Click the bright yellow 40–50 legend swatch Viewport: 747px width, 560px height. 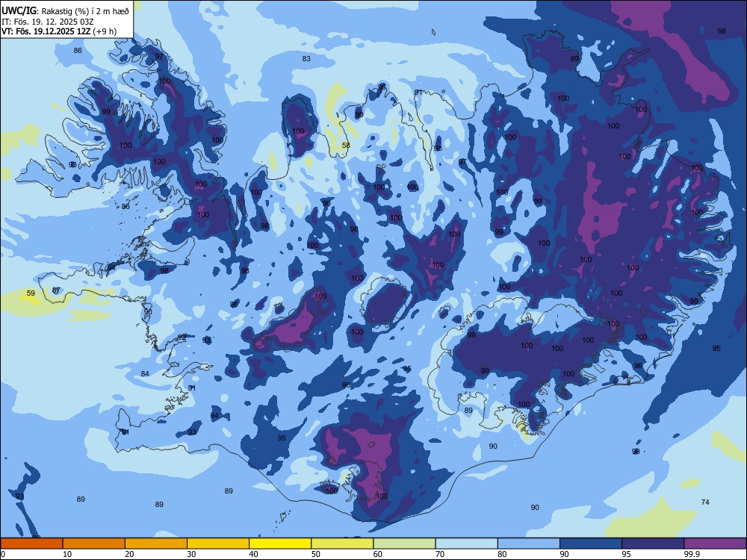280,544
